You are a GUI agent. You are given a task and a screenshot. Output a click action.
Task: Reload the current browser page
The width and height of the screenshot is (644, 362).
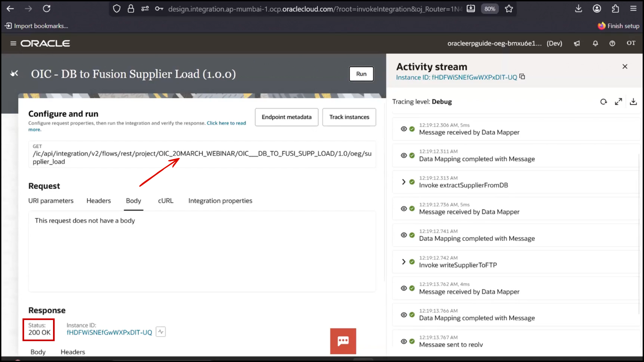point(47,9)
